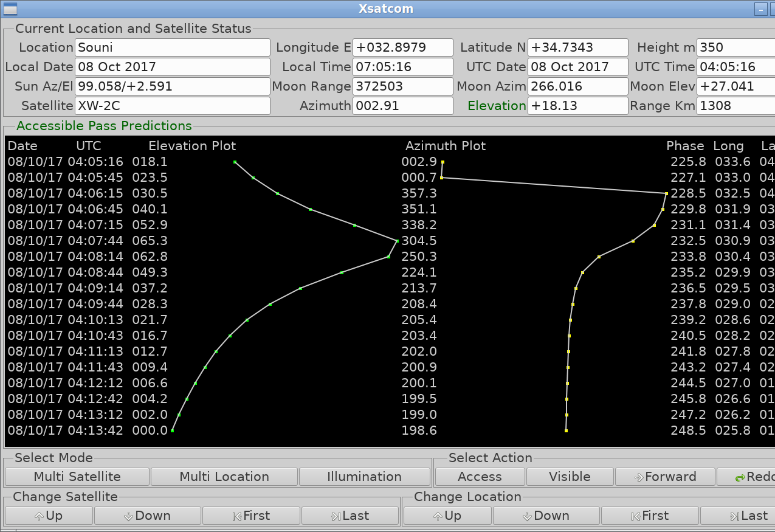Open Illumination mode

click(x=364, y=477)
